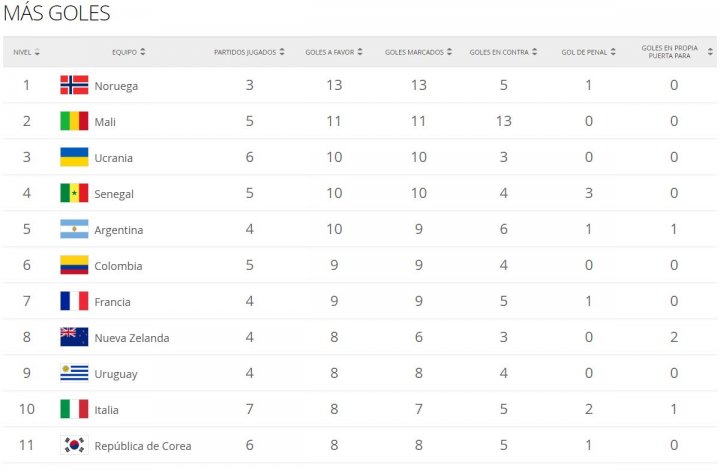The width and height of the screenshot is (720, 471).
Task: Open the Colombia team link
Action: pos(118,266)
